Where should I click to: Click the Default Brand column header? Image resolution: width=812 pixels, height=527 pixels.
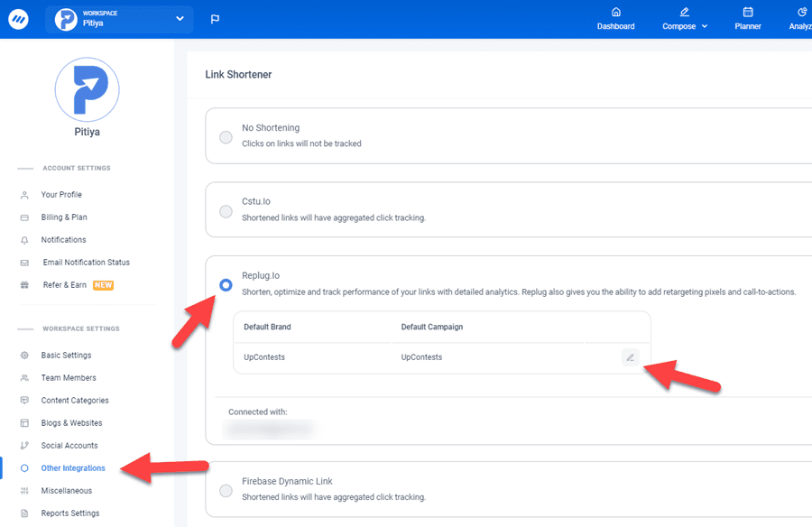coord(267,327)
